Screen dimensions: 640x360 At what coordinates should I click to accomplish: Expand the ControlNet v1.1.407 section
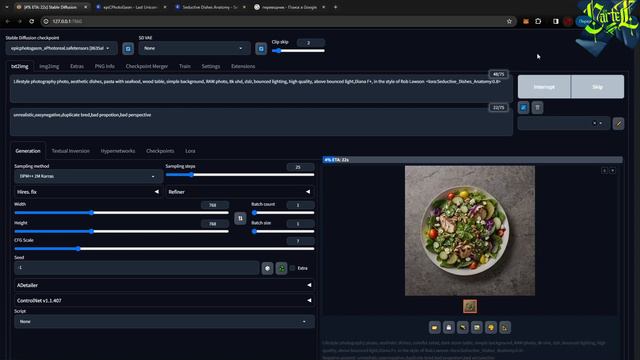[164, 300]
